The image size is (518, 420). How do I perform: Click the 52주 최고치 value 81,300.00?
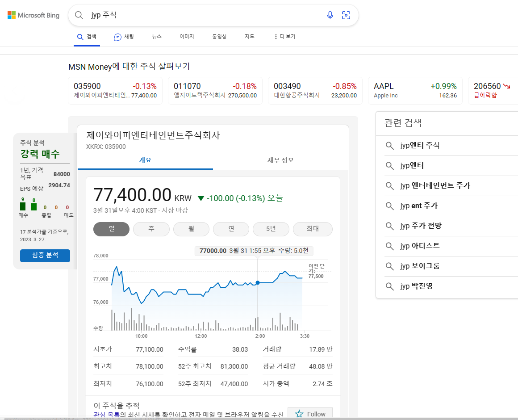point(234,366)
